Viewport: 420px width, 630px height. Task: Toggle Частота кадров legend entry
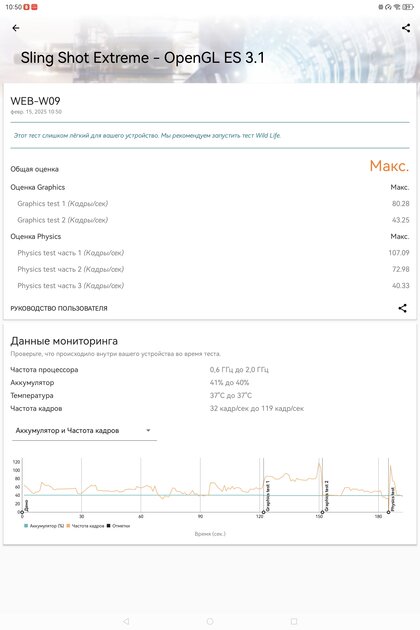[x=85, y=526]
